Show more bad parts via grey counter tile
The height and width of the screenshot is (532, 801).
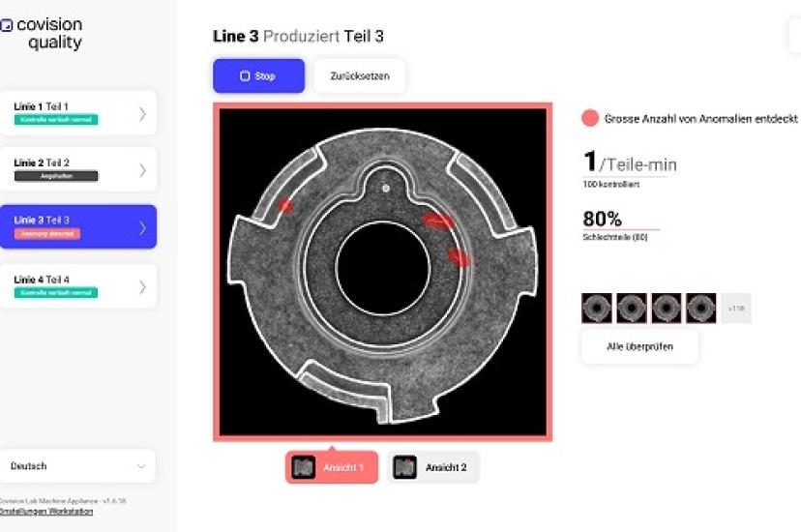(x=736, y=308)
